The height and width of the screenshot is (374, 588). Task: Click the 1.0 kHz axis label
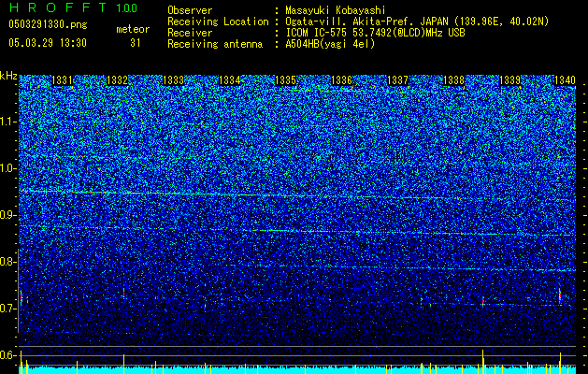click(8, 168)
